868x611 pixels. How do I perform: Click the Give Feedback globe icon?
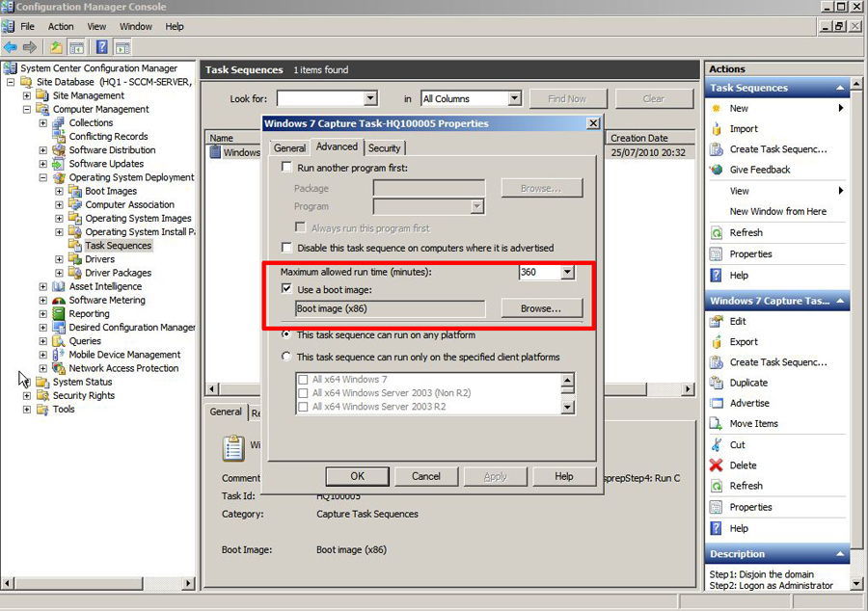tap(717, 170)
